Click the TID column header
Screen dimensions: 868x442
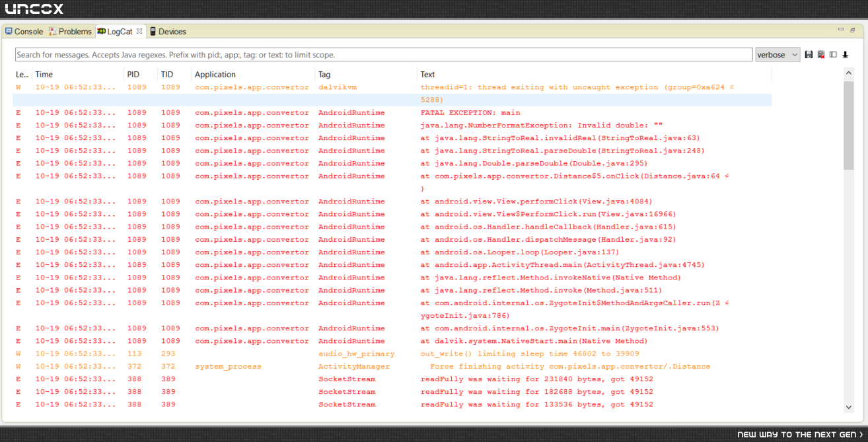point(174,75)
